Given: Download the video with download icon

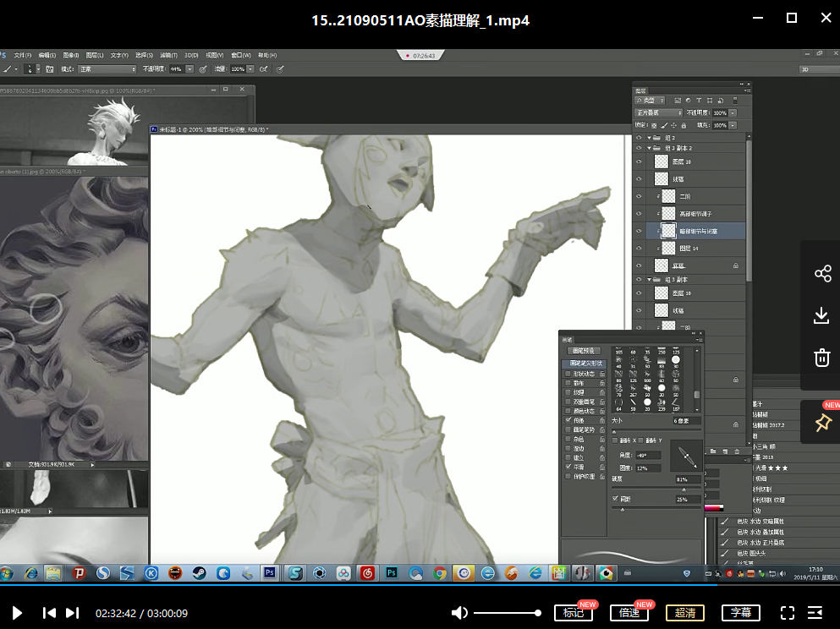Looking at the screenshot, I should pyautogui.click(x=821, y=315).
